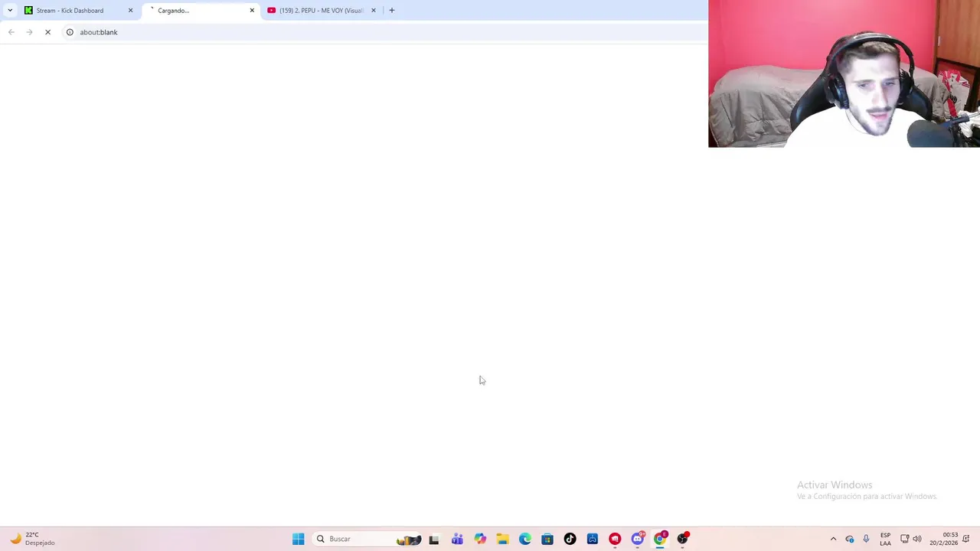Open the tab search dropdown
Image resolution: width=980 pixels, height=551 pixels.
[x=9, y=11]
